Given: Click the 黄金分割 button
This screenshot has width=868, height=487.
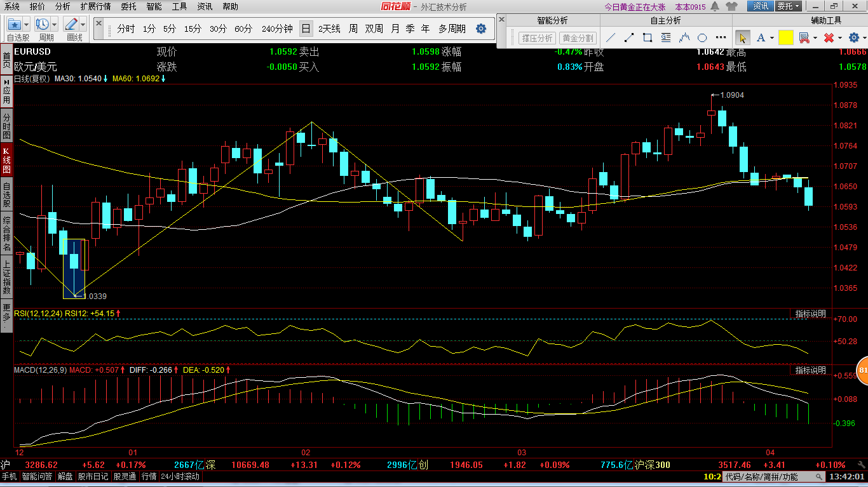Looking at the screenshot, I should pos(578,38).
